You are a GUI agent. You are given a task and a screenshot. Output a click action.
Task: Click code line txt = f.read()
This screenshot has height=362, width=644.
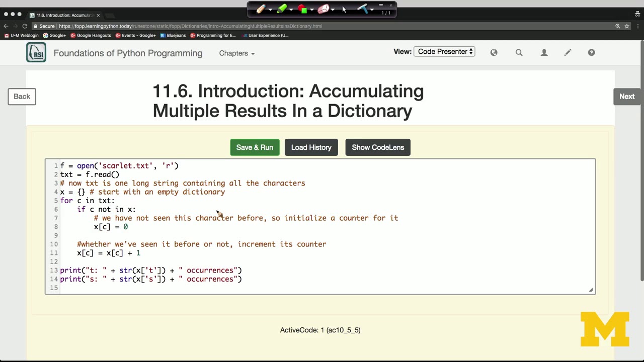pos(90,174)
